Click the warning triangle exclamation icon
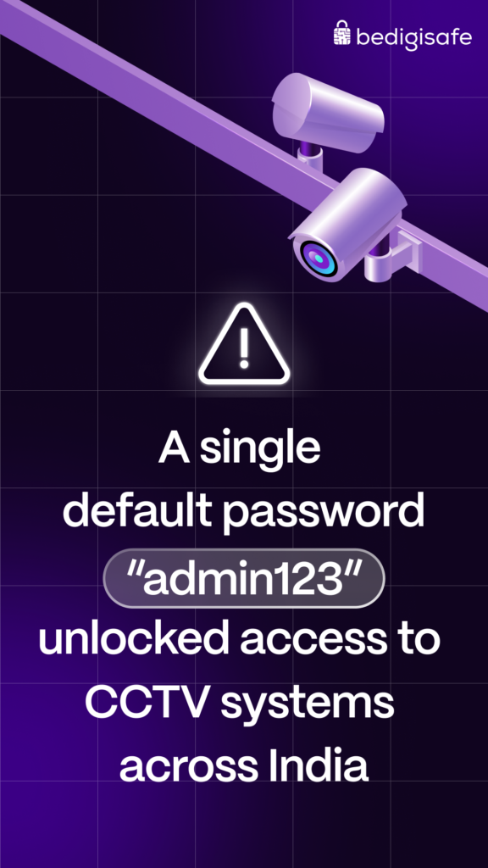 click(244, 344)
